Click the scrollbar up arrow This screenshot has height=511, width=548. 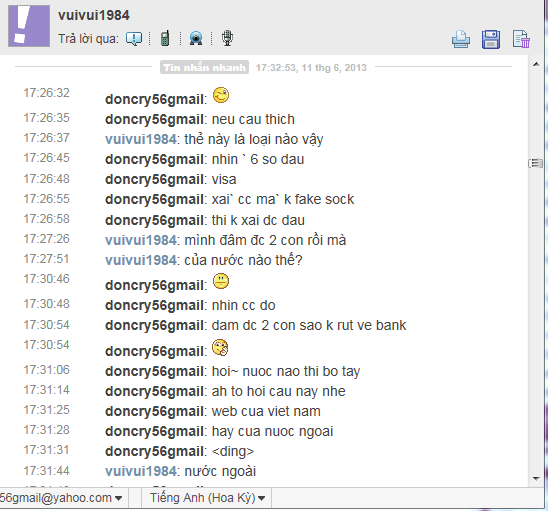tap(536, 64)
